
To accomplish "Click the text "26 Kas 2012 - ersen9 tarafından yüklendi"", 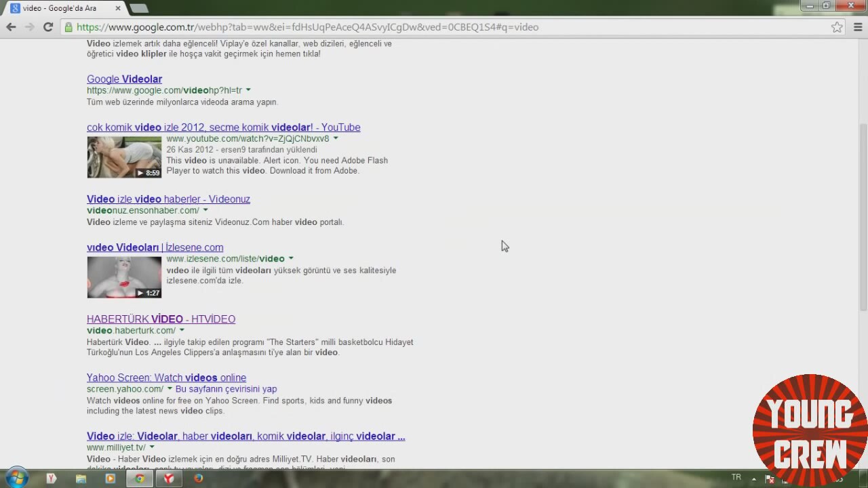I will (241, 150).
